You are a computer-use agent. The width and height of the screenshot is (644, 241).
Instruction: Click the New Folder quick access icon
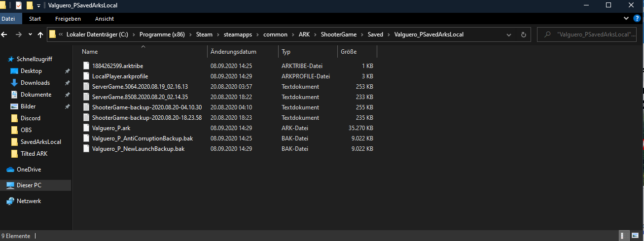[x=30, y=5]
